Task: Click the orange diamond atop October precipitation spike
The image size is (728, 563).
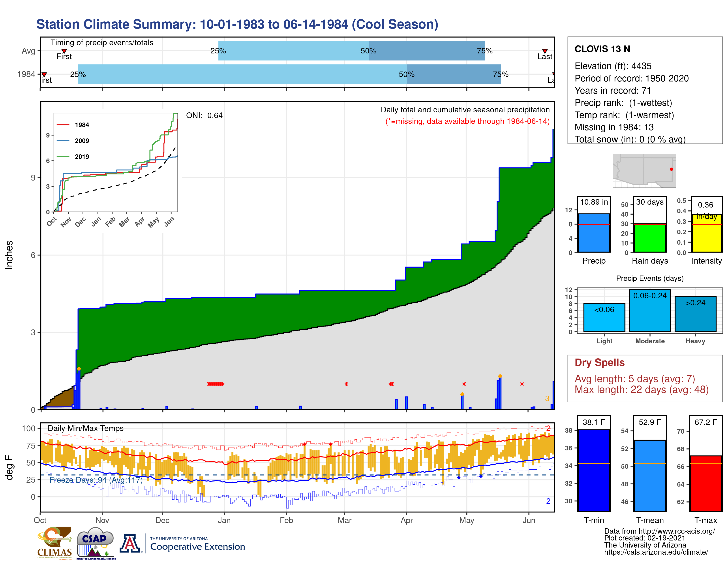Action: [79, 368]
